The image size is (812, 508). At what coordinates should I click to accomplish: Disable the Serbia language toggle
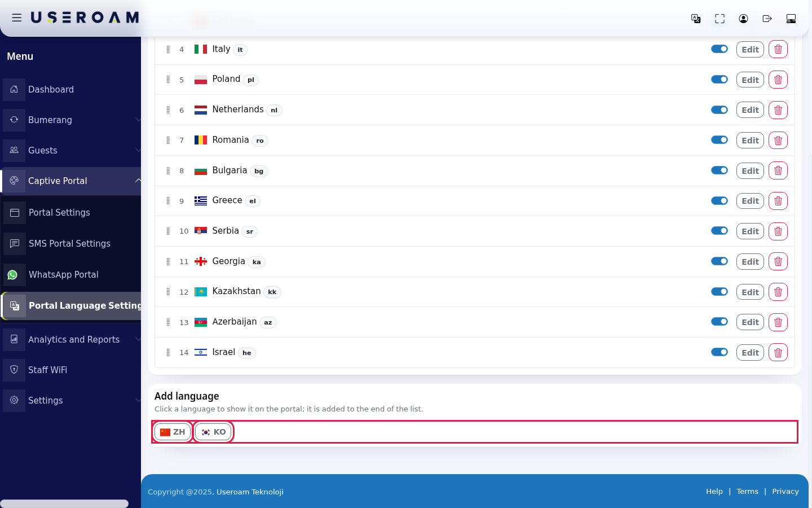tap(720, 231)
